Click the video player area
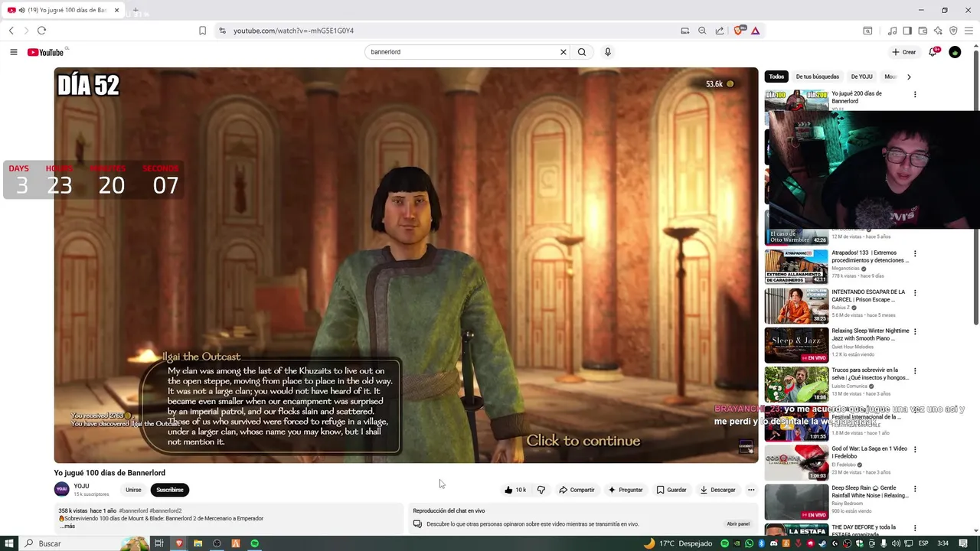Image resolution: width=980 pixels, height=551 pixels. pos(406,265)
